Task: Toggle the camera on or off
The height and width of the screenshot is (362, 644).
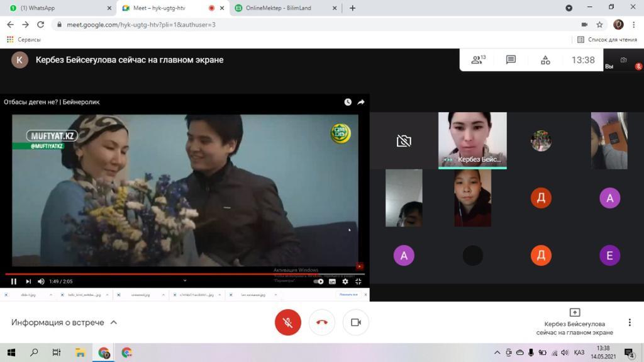Action: [x=356, y=322]
